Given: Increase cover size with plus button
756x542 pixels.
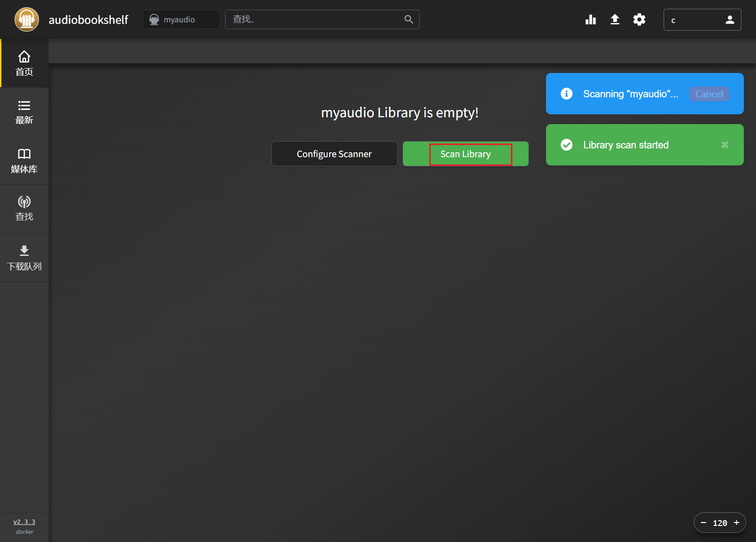Looking at the screenshot, I should (737, 523).
